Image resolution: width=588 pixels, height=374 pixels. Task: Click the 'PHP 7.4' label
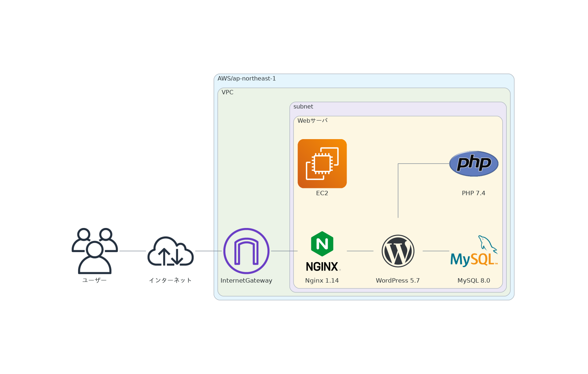pyautogui.click(x=474, y=193)
